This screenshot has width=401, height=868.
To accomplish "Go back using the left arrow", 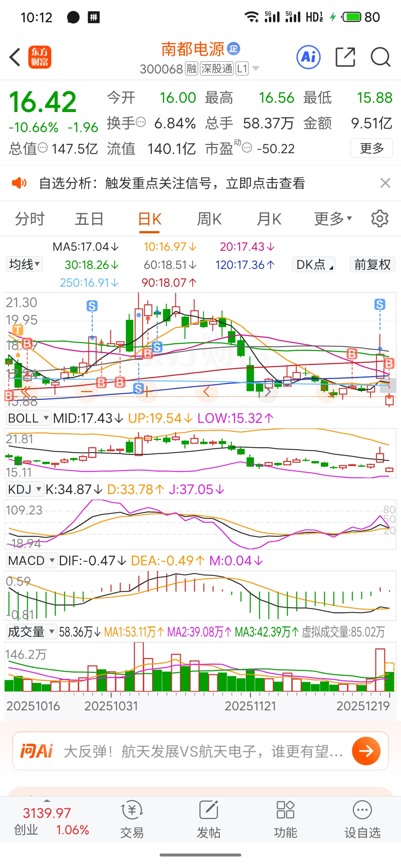I will [15, 57].
